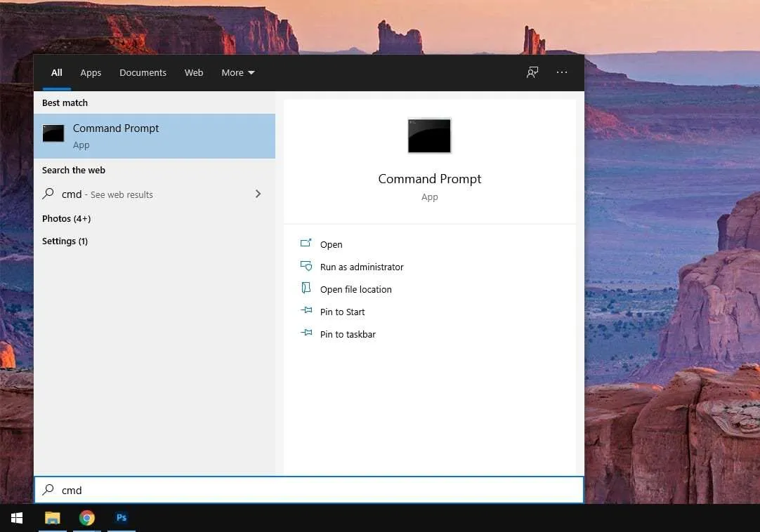Click the large Command Prompt preview icon
Viewport: 760px width, 532px height.
coord(429,135)
